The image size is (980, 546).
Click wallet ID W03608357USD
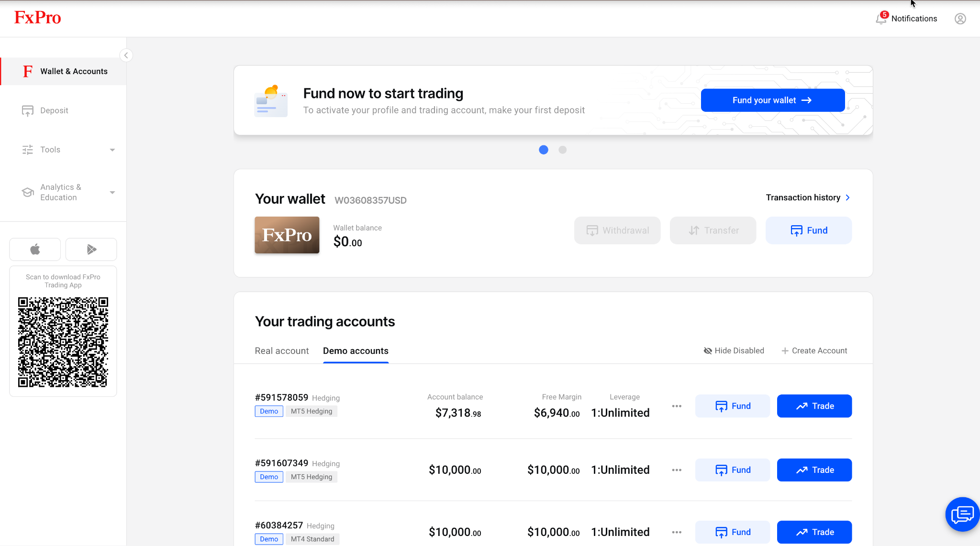(x=370, y=200)
